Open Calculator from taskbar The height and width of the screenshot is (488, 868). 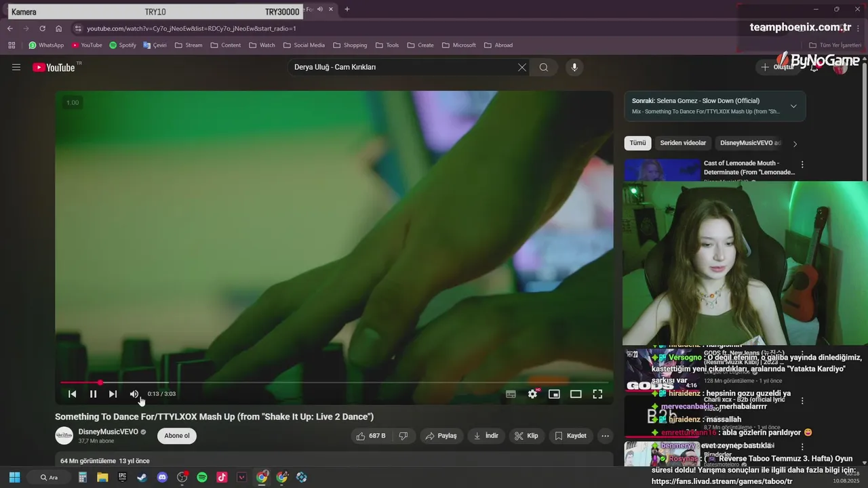click(83, 477)
